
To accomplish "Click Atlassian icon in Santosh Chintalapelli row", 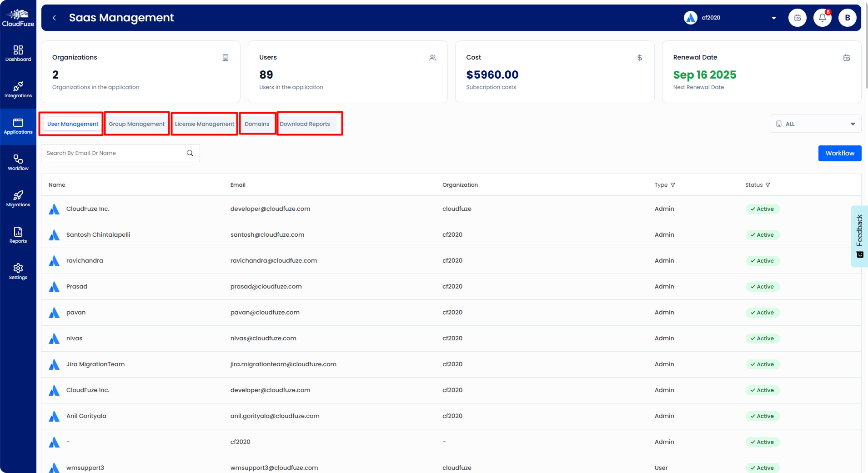I will (54, 235).
